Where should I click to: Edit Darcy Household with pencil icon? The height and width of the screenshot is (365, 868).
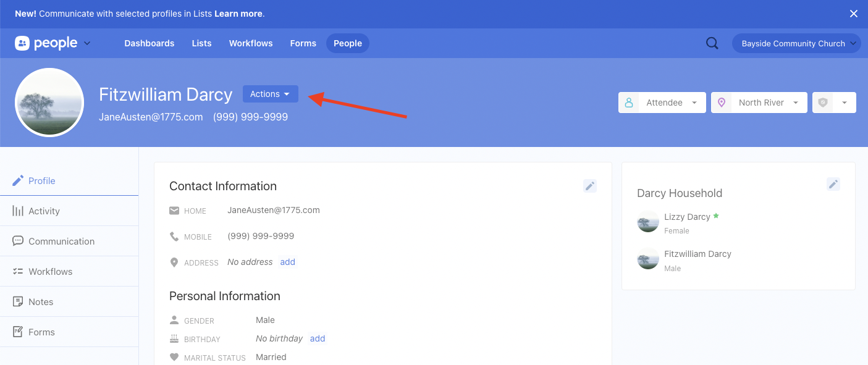(x=833, y=184)
